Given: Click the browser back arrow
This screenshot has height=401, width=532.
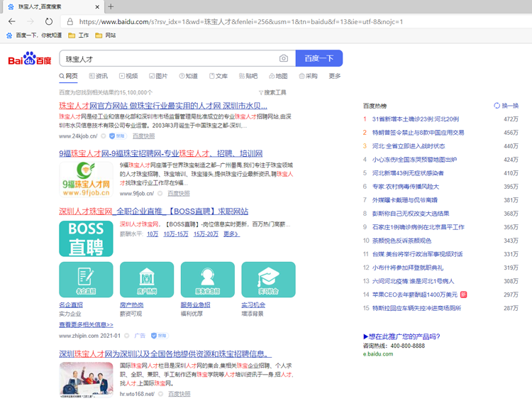Looking at the screenshot, I should coord(12,21).
